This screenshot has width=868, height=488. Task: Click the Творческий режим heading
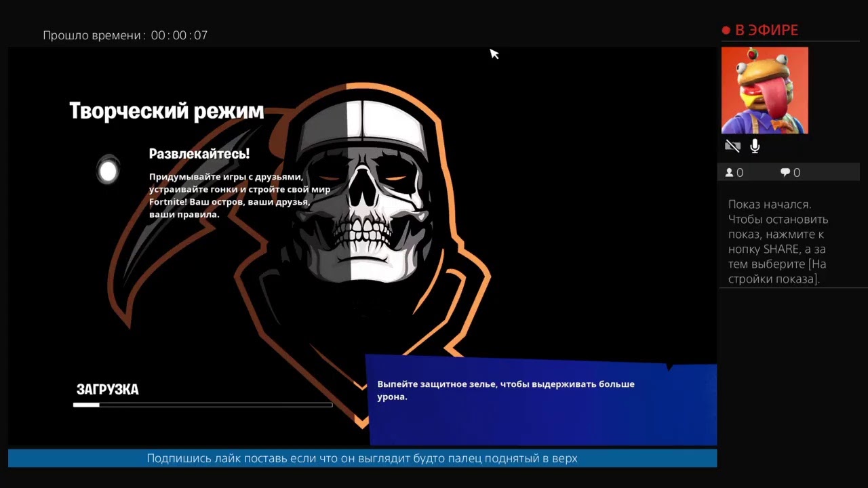[x=167, y=111]
